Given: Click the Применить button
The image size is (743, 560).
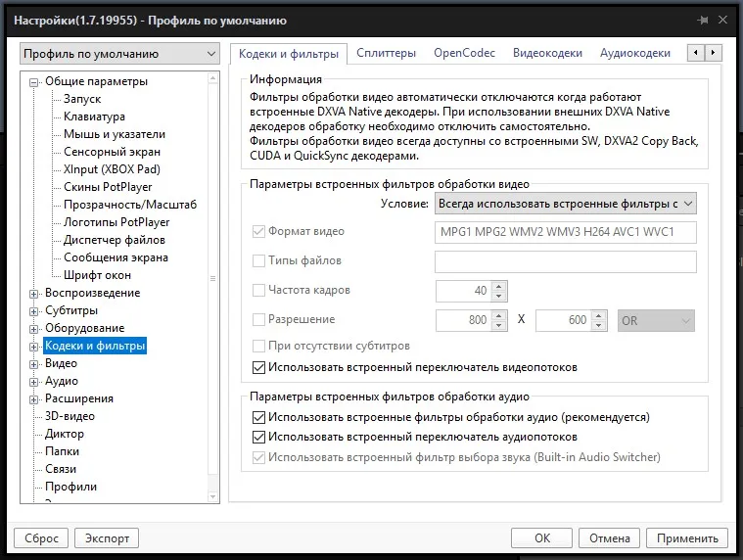Looking at the screenshot, I should [687, 538].
